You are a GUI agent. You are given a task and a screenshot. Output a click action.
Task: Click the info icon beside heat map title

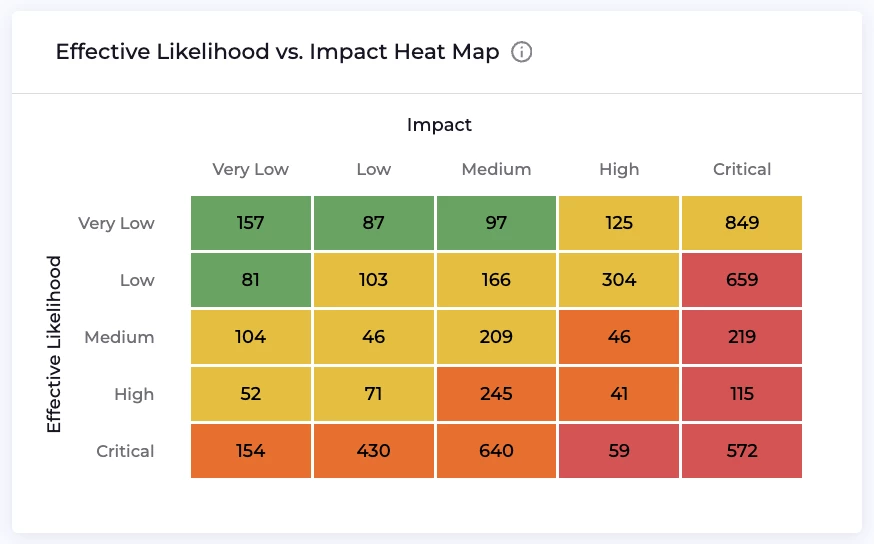pyautogui.click(x=521, y=52)
